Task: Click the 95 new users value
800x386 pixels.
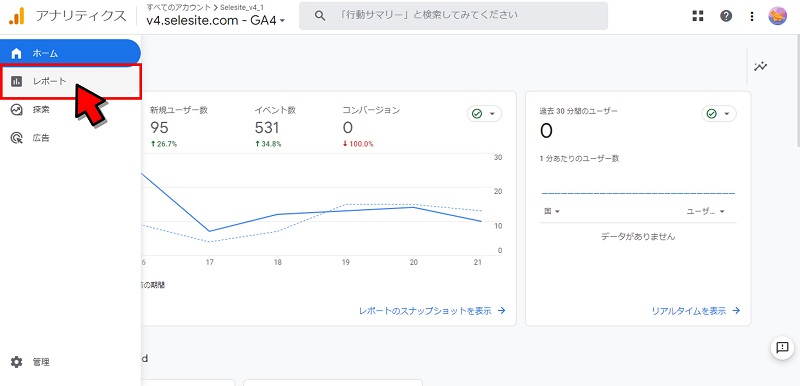Action: point(159,127)
